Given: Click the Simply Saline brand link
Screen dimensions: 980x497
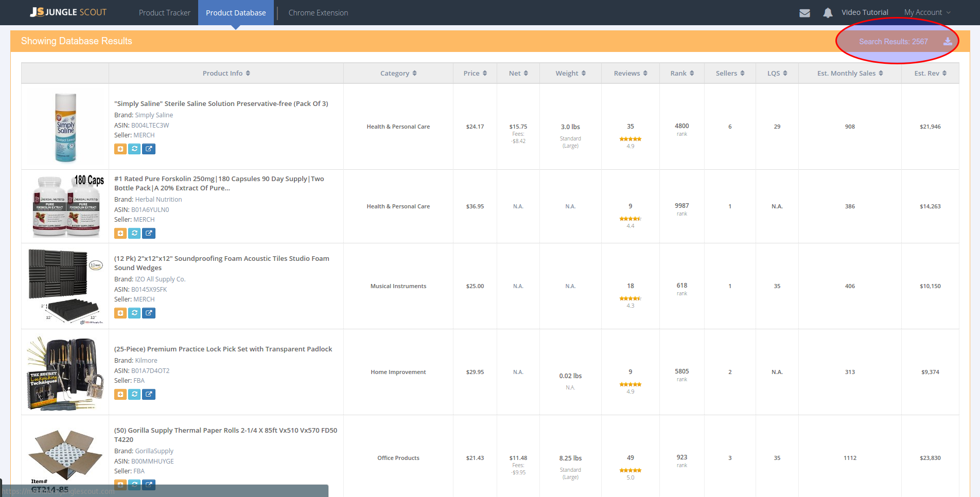Looking at the screenshot, I should pyautogui.click(x=154, y=115).
